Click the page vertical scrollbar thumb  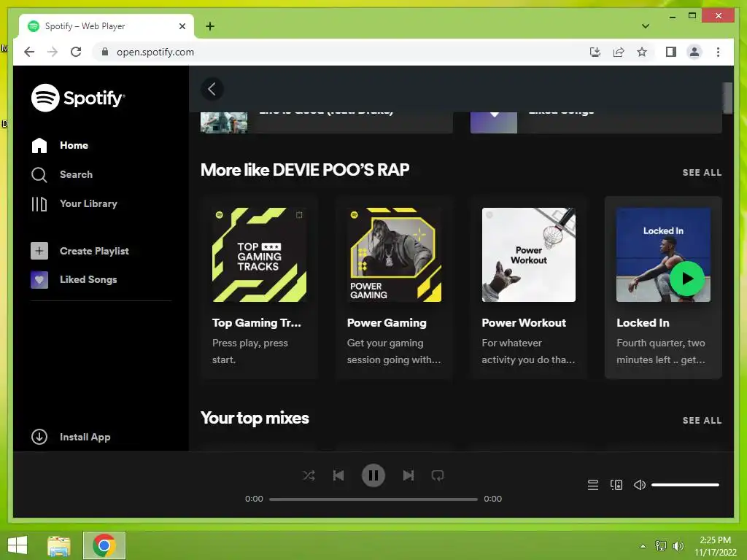pyautogui.click(x=727, y=98)
